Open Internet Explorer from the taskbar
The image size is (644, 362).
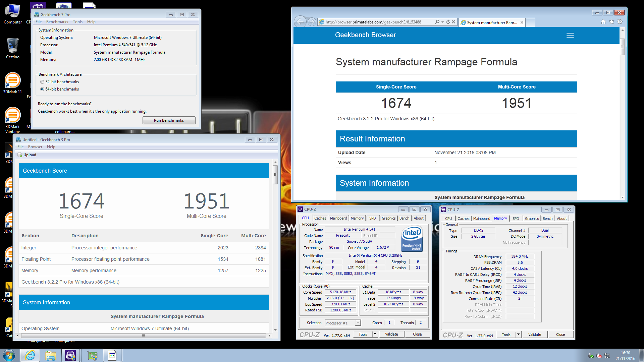[x=30, y=355]
